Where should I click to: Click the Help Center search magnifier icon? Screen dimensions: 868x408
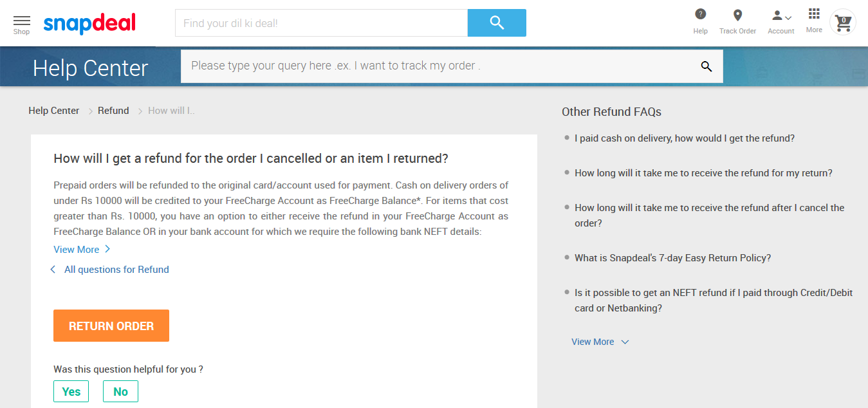click(706, 66)
